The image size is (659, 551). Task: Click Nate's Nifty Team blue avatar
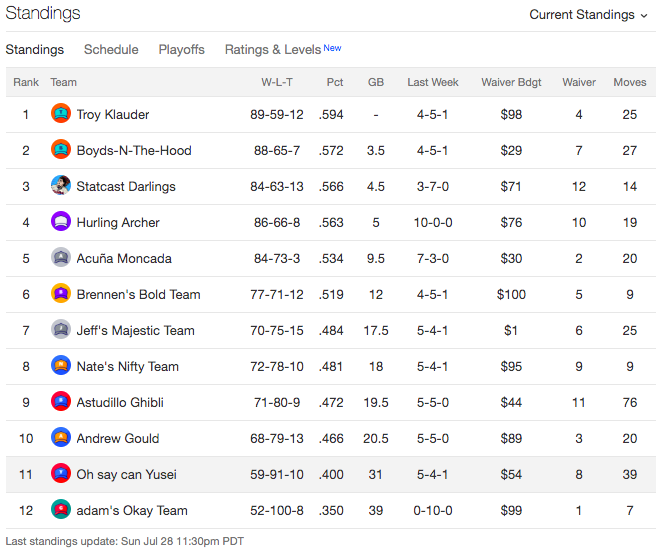(61, 366)
